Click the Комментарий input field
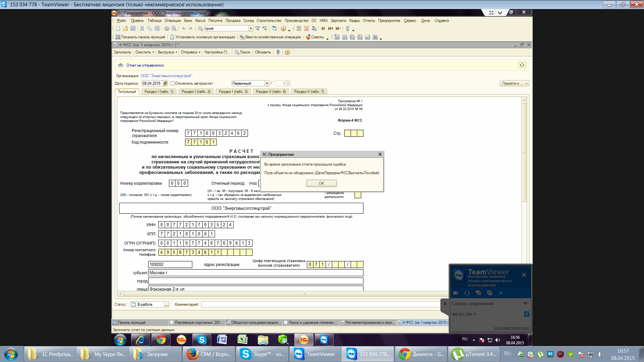644x362 pixels. coord(320,304)
